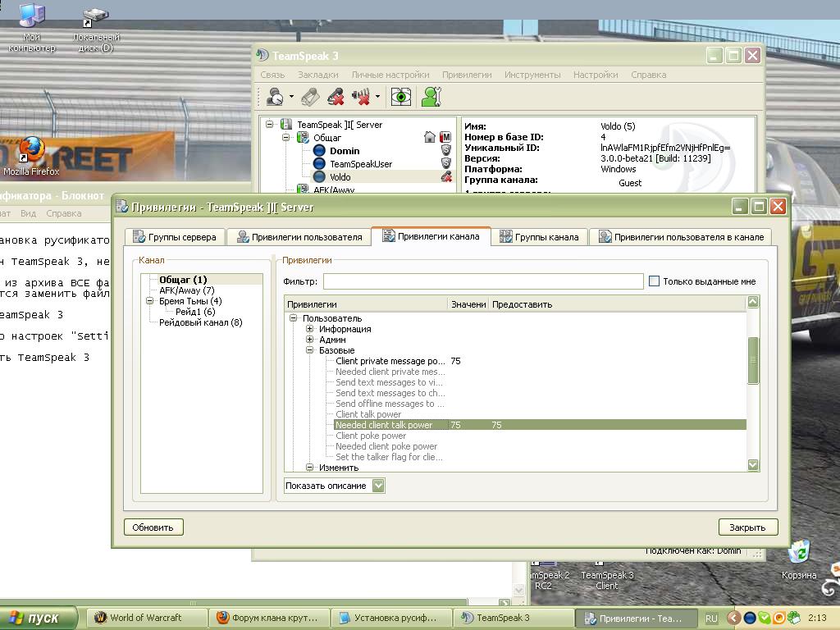Click into the Фильтр text field
This screenshot has height=630, width=840.
(x=482, y=281)
